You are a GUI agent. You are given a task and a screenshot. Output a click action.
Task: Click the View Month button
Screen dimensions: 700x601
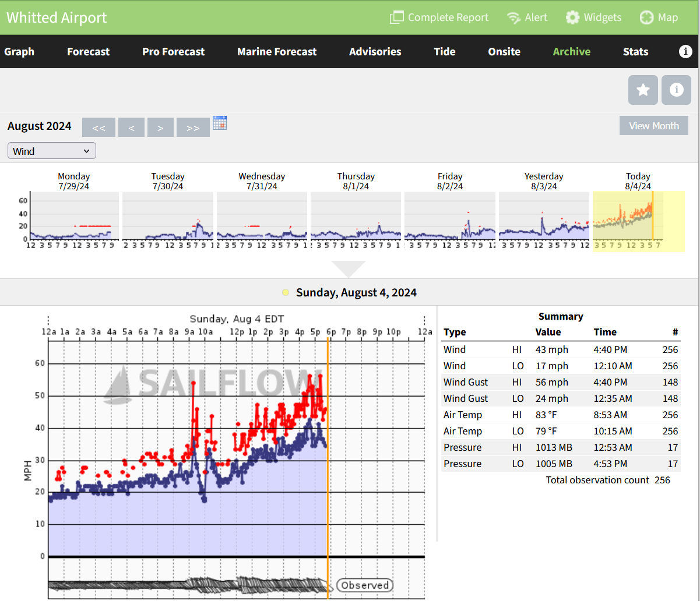[x=654, y=125]
